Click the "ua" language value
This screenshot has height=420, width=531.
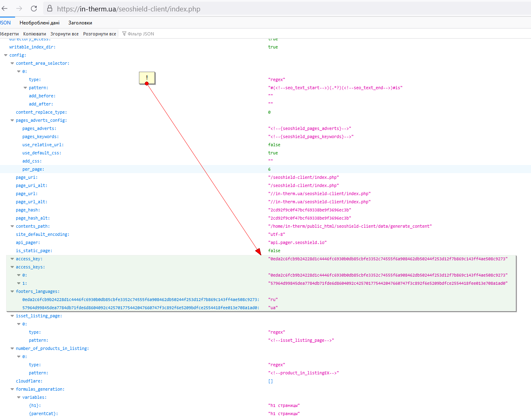[x=273, y=308]
